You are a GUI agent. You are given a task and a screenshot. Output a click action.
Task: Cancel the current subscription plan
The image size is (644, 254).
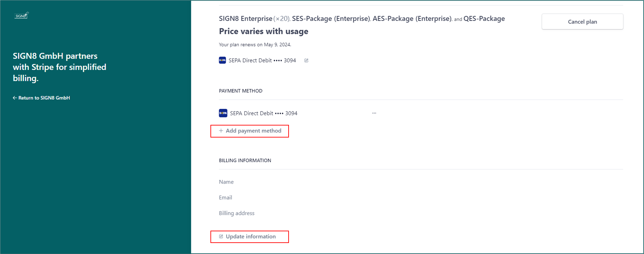click(582, 22)
